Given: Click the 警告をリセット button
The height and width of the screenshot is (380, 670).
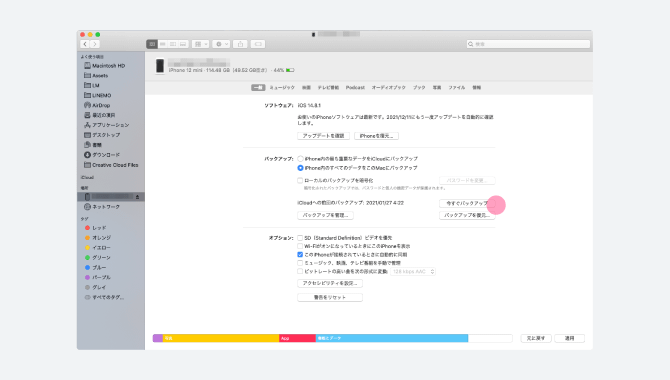Looking at the screenshot, I should [330, 298].
